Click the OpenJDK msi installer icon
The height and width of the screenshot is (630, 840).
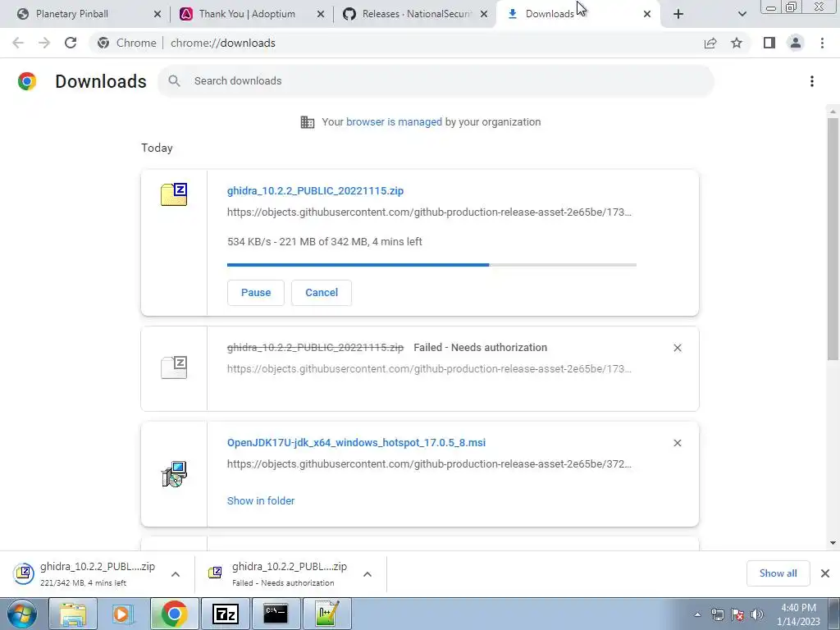pyautogui.click(x=174, y=474)
